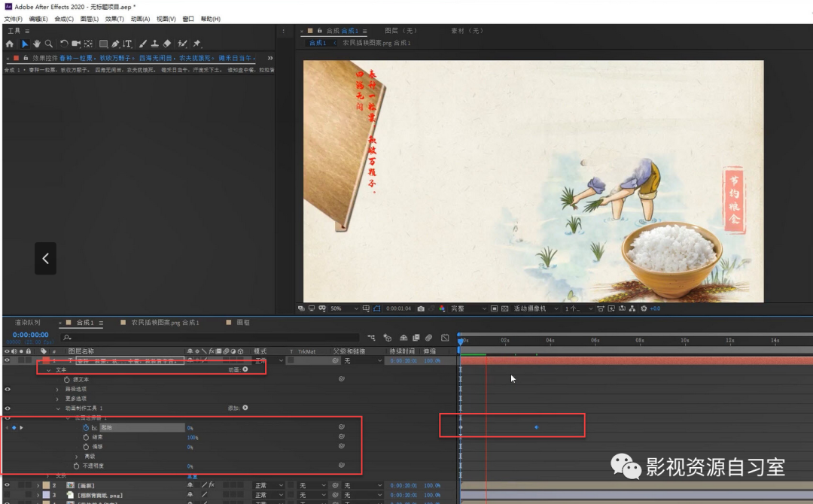Select the Hand tool
The width and height of the screenshot is (813, 504).
coord(37,44)
